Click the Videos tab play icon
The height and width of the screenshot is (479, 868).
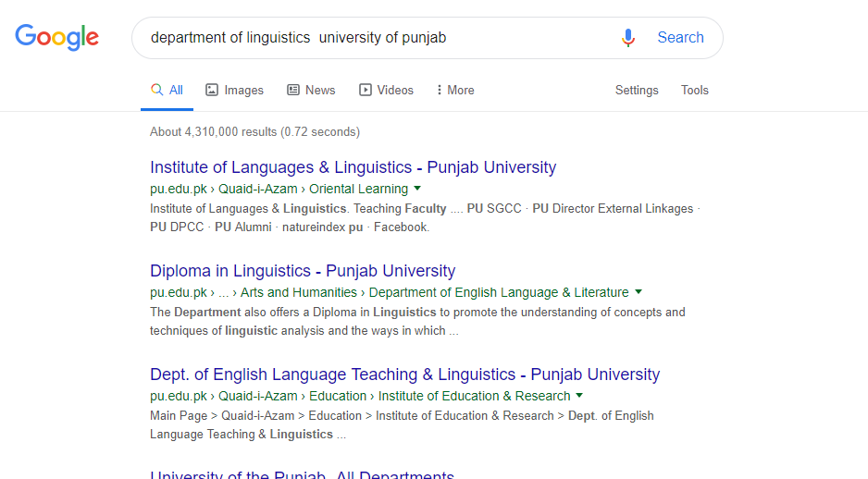[365, 90]
